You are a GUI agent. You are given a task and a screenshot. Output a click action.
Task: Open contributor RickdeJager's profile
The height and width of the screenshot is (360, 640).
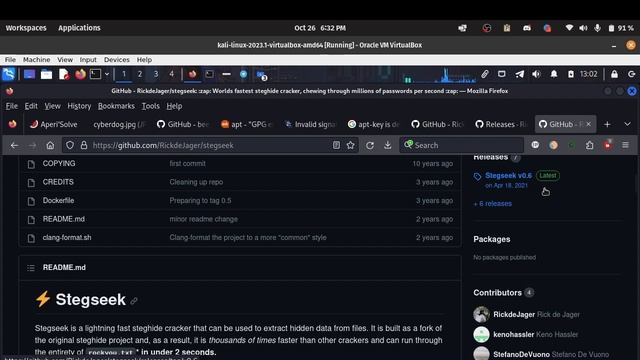(514, 314)
